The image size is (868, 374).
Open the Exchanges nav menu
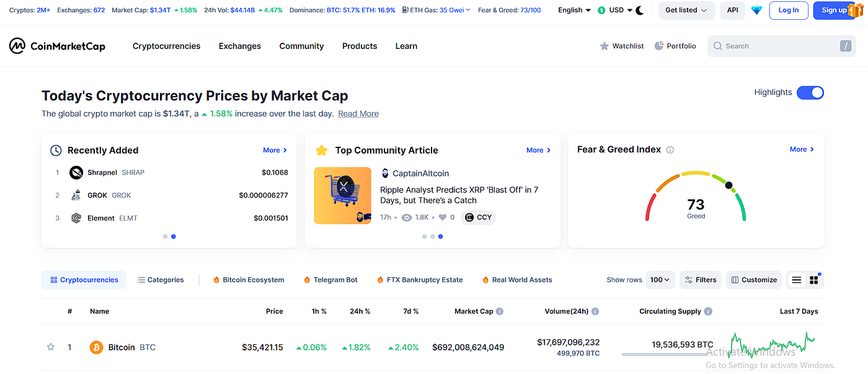(x=240, y=46)
